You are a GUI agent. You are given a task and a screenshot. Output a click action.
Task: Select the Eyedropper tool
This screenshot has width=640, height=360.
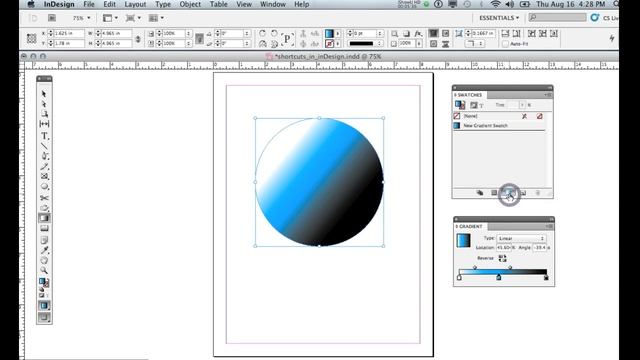44,250
